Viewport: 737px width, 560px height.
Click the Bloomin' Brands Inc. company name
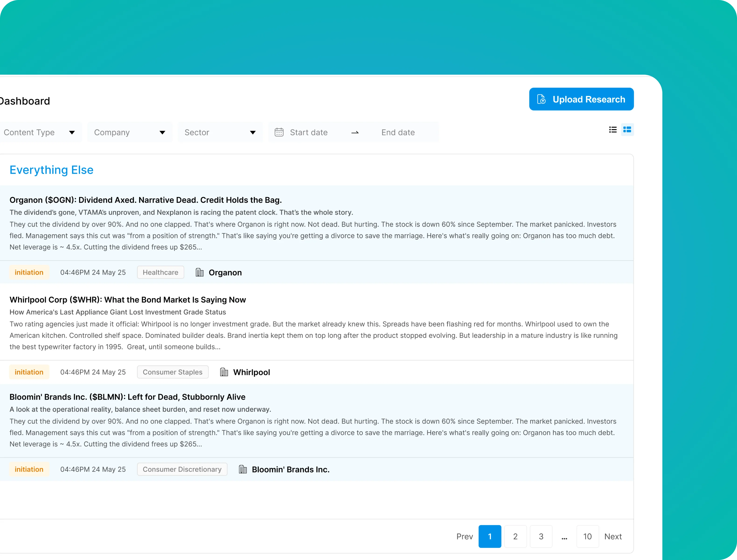click(x=291, y=470)
